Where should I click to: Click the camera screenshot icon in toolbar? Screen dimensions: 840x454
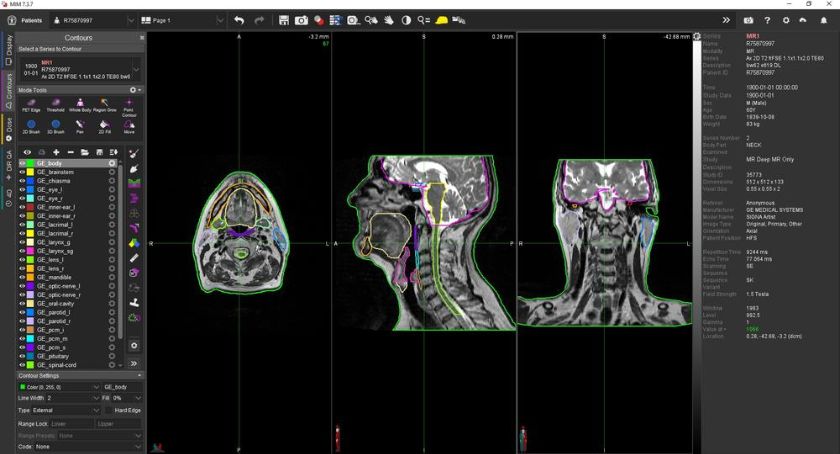click(301, 20)
